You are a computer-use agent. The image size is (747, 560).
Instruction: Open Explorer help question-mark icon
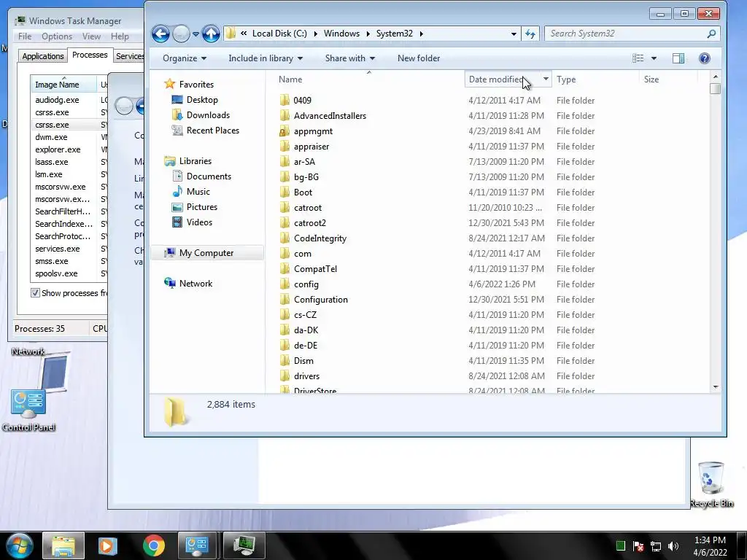click(705, 58)
